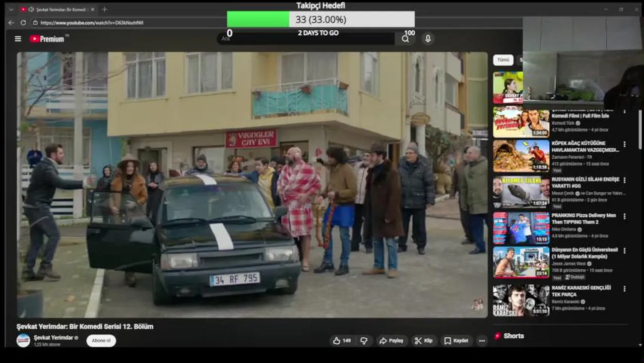Open KÖPEK AĞAÇ KÜTÜĞÜNE video thumbnail
This screenshot has width=644, height=363.
(521, 156)
